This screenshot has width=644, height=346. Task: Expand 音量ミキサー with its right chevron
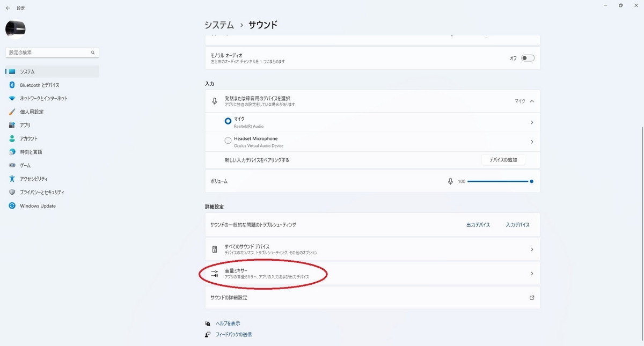[532, 274]
